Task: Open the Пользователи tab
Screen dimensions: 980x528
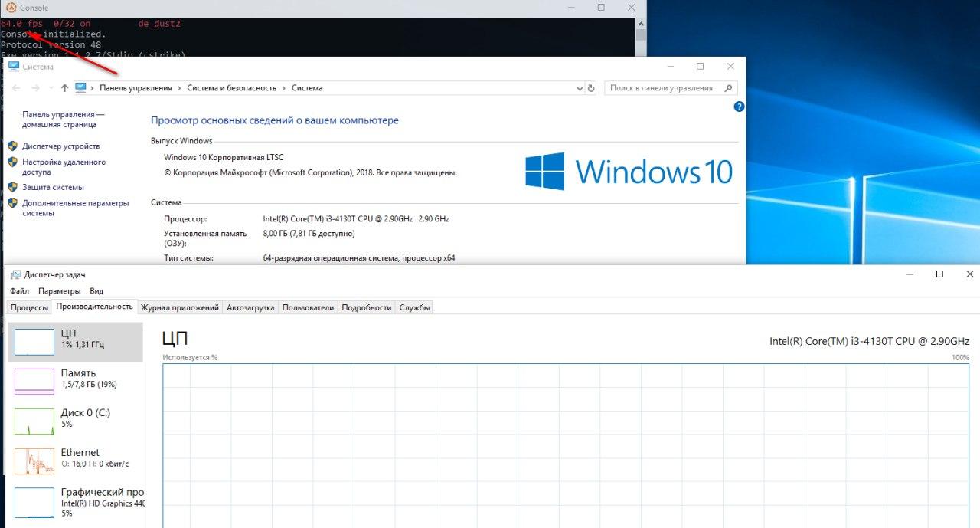Action: click(309, 307)
